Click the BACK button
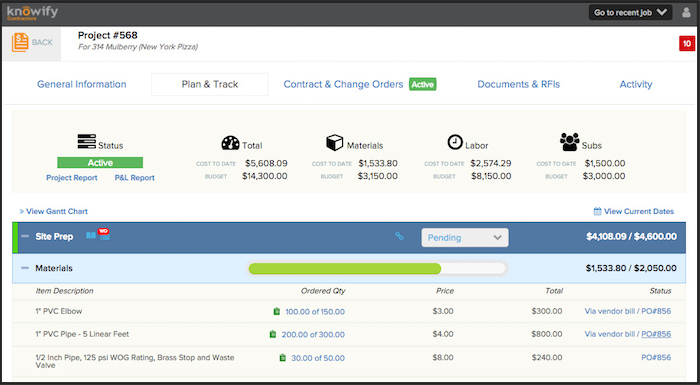The height and width of the screenshot is (385, 700). click(32, 43)
